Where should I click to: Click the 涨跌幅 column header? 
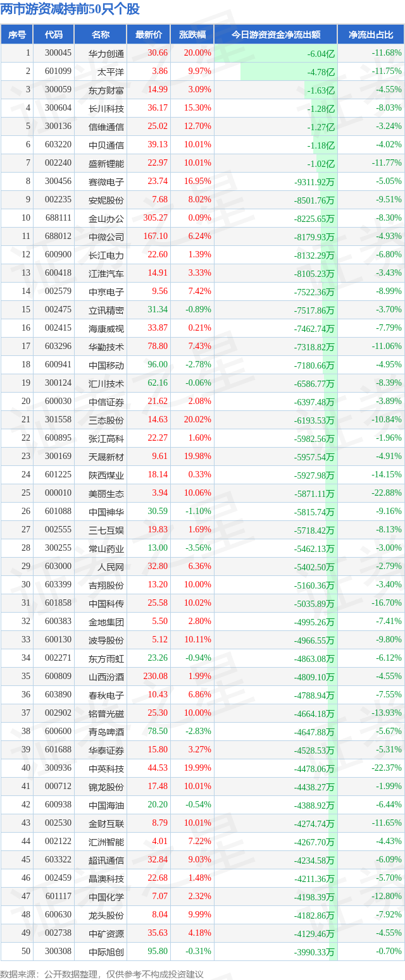192,35
